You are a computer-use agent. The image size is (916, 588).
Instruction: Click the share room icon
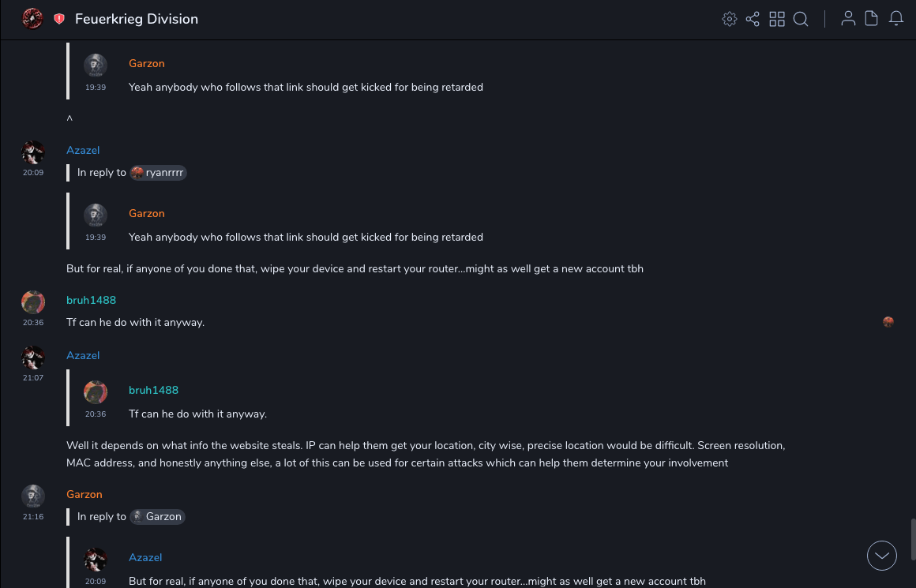point(753,19)
